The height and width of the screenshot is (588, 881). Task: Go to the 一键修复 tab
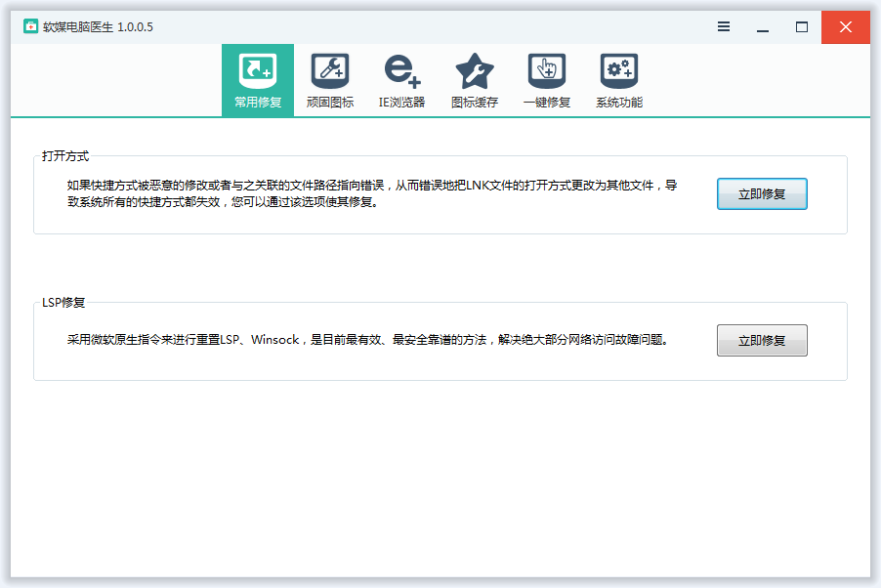point(547,80)
